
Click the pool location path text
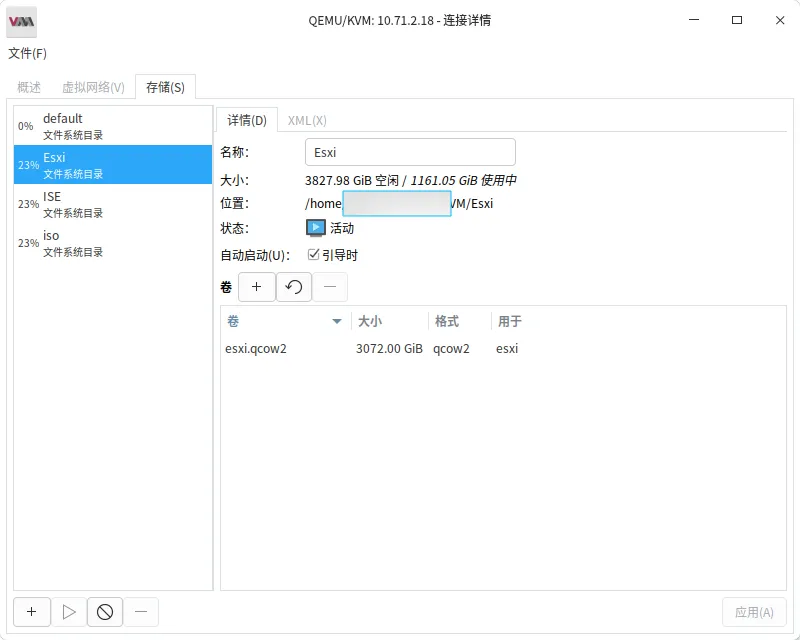click(x=399, y=204)
